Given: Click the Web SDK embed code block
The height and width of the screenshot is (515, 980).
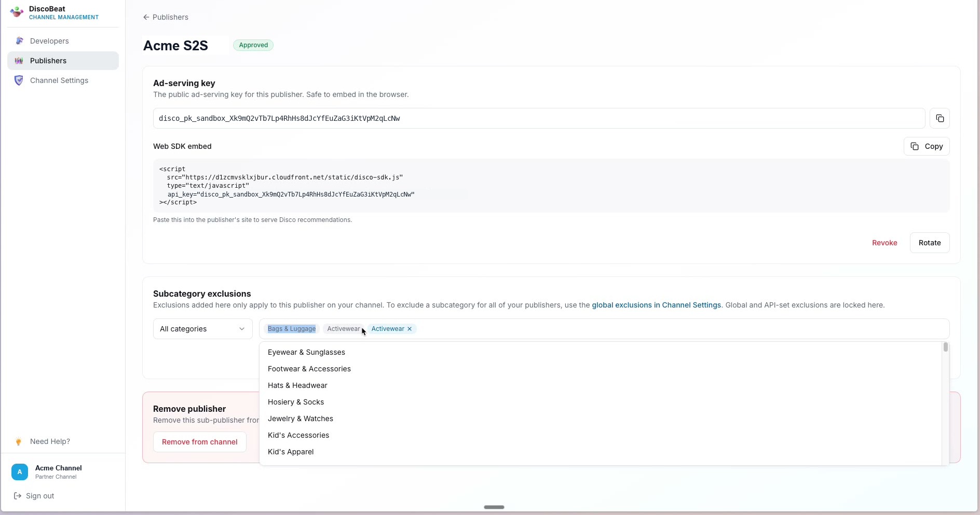Looking at the screenshot, I should click(x=551, y=186).
